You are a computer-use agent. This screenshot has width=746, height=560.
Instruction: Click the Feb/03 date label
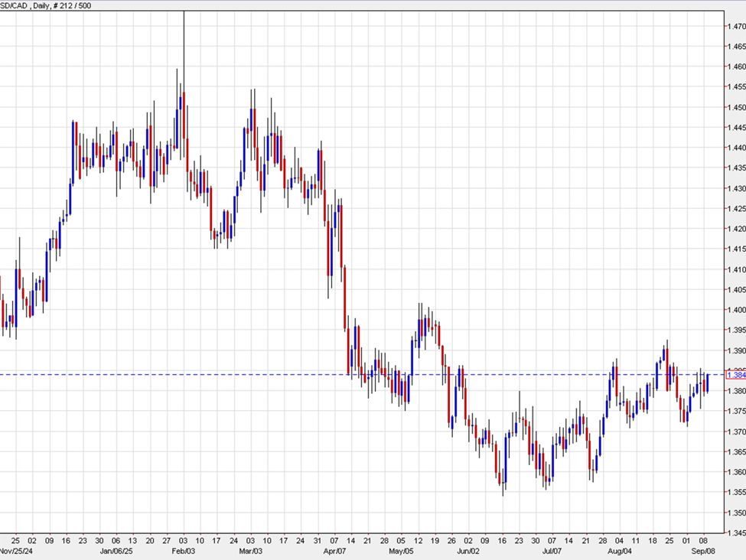[x=183, y=549]
